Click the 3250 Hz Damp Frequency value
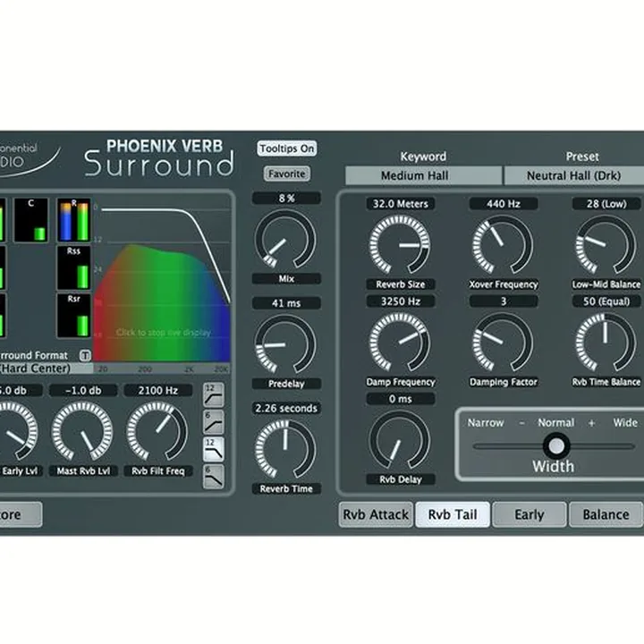The height and width of the screenshot is (644, 644). (401, 301)
